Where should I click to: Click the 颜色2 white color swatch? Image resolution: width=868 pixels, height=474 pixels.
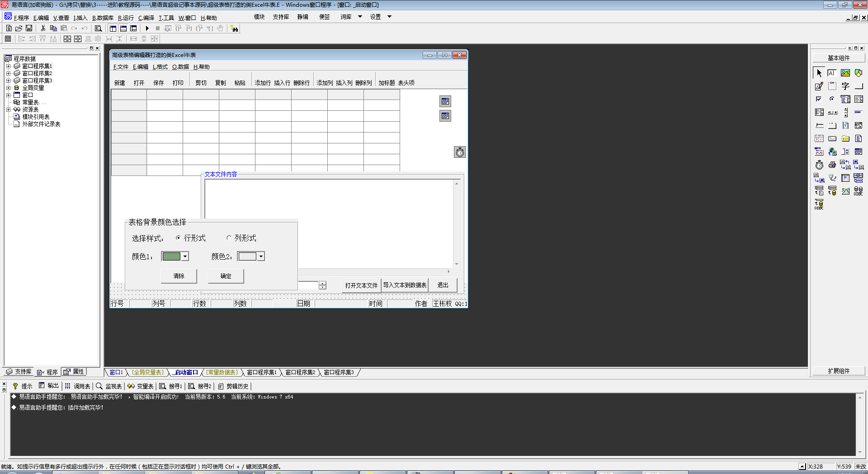tap(247, 256)
